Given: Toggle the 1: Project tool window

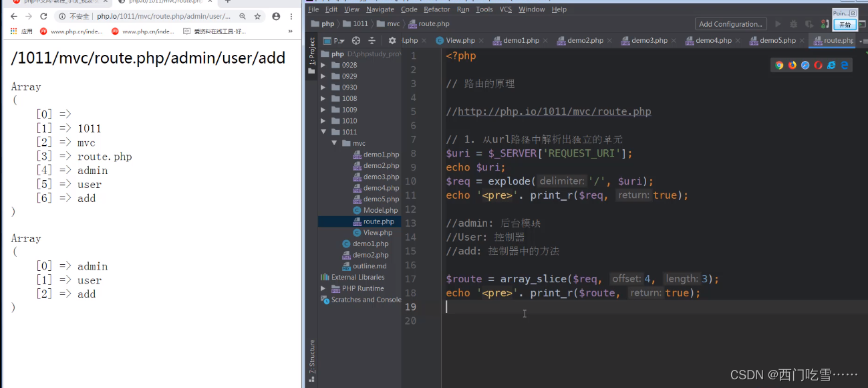Looking at the screenshot, I should tap(311, 56).
